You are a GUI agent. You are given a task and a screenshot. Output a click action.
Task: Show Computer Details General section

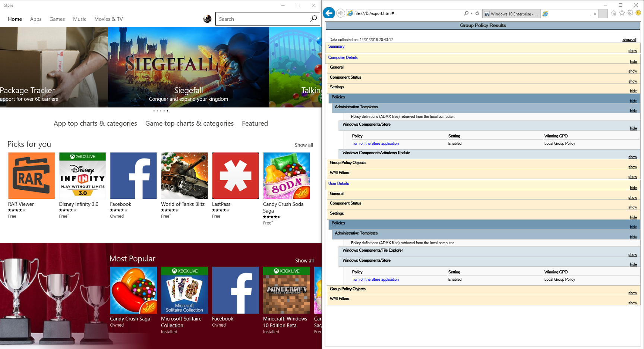point(632,71)
